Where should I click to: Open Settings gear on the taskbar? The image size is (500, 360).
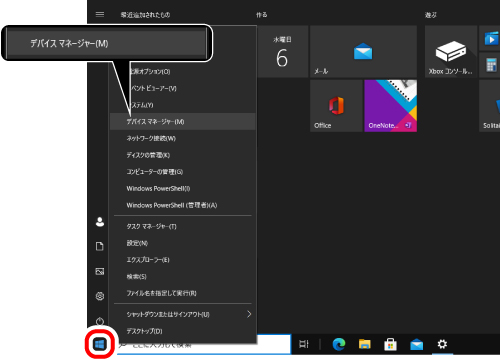coord(442,344)
